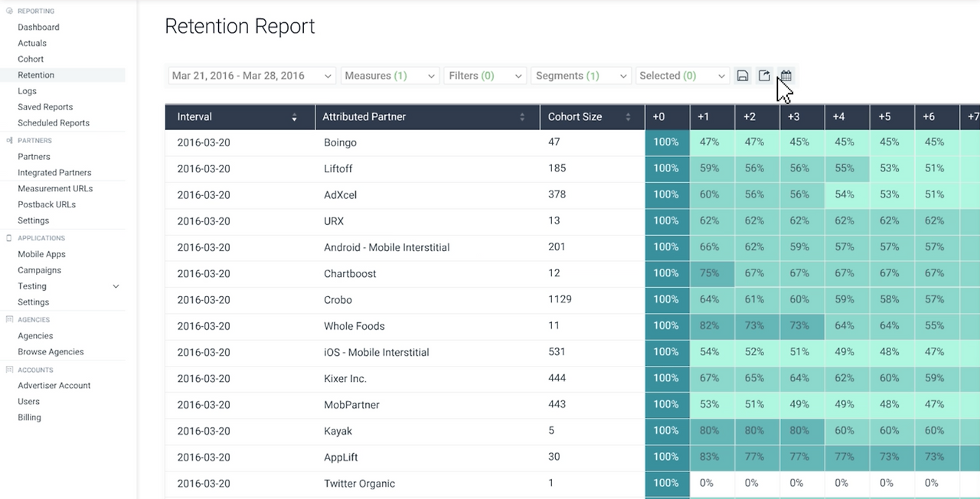Open the Segments (1) dropdown
980x499 pixels.
pos(581,76)
